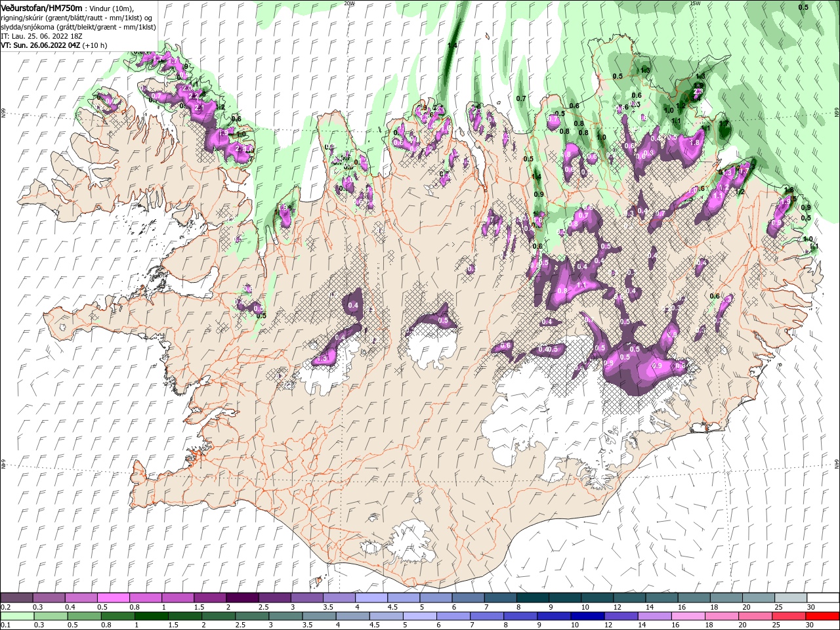This screenshot has width=840, height=630.
Task: Click the 0.1 label in the rain legend
Action: point(5,625)
